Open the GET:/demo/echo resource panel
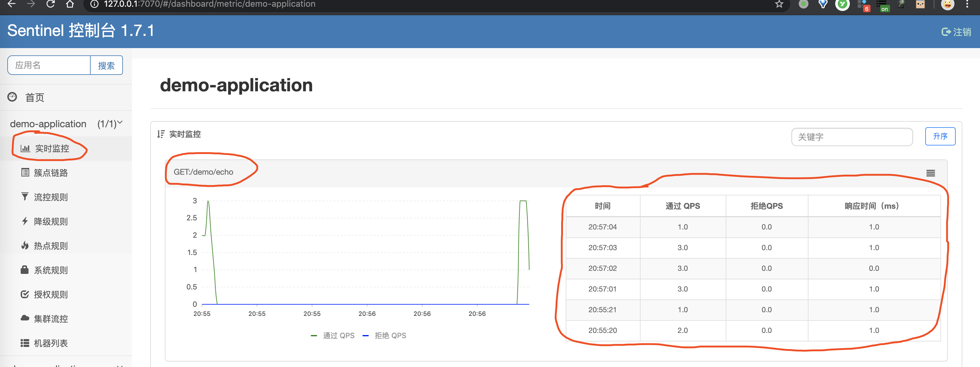 pyautogui.click(x=204, y=172)
